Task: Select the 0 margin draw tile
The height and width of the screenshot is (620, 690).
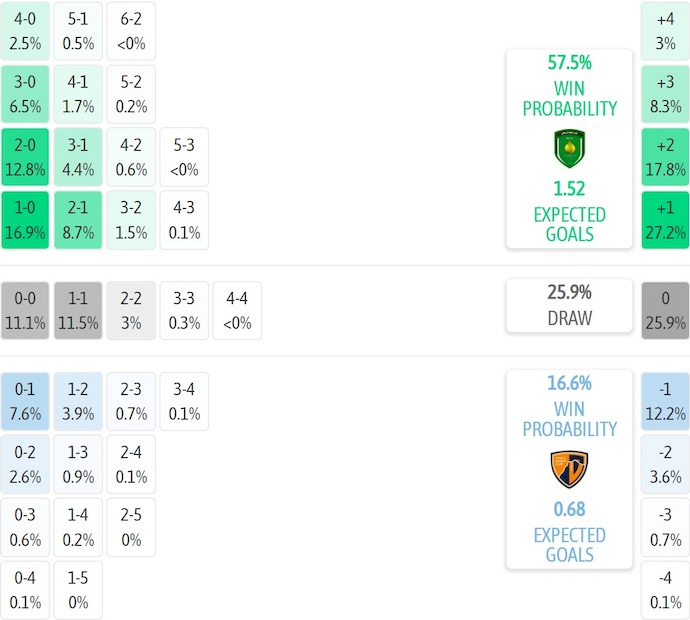Action: pyautogui.click(x=665, y=311)
